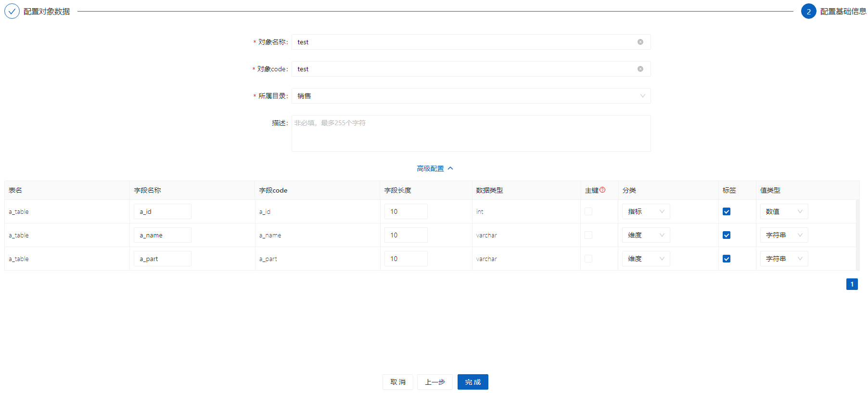Click the 上一步 button
Viewport: 868px width, 393px height.
click(434, 382)
